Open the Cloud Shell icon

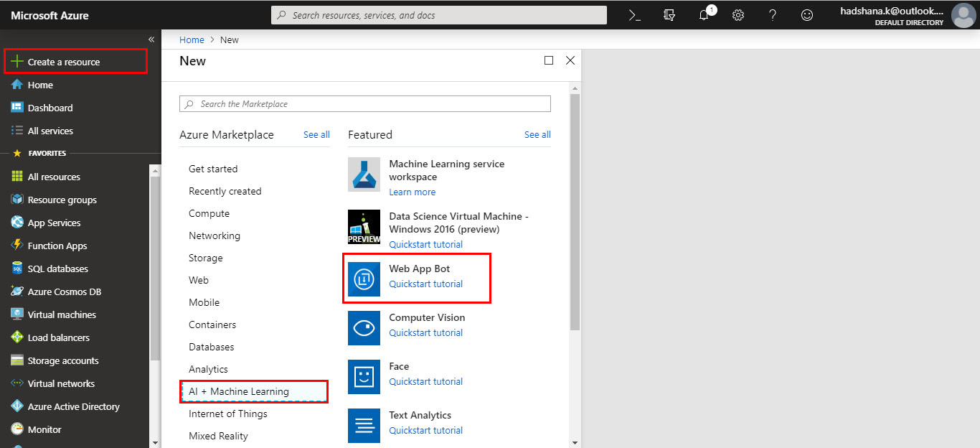[x=634, y=15]
